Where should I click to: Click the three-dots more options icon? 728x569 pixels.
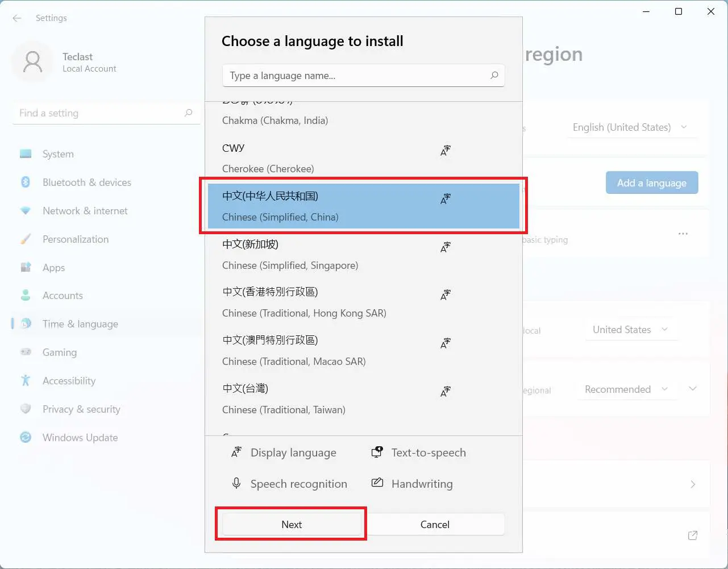pos(683,234)
